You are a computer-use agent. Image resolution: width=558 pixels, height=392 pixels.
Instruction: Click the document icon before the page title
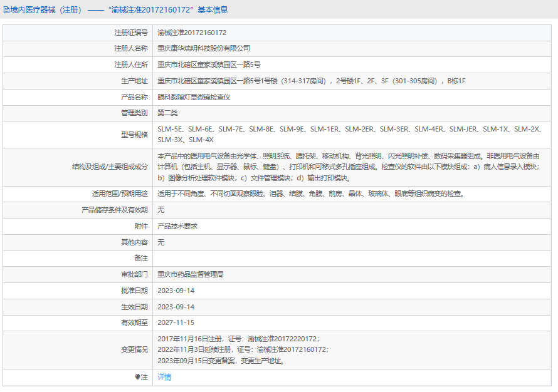click(6, 10)
